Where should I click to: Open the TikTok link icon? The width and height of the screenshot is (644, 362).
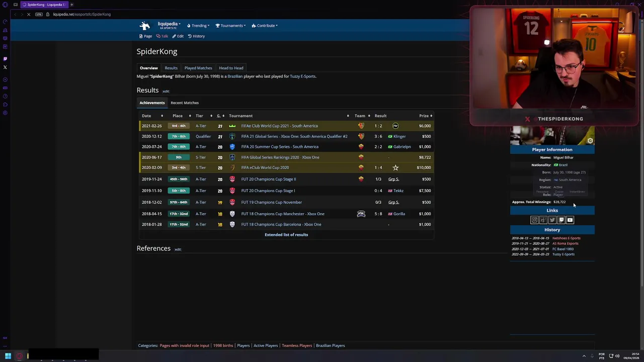(543, 220)
